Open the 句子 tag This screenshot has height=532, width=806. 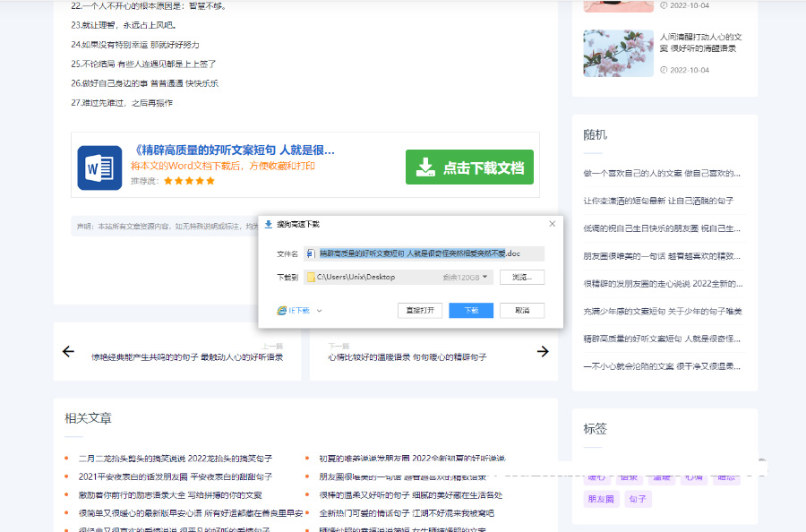[637, 499]
